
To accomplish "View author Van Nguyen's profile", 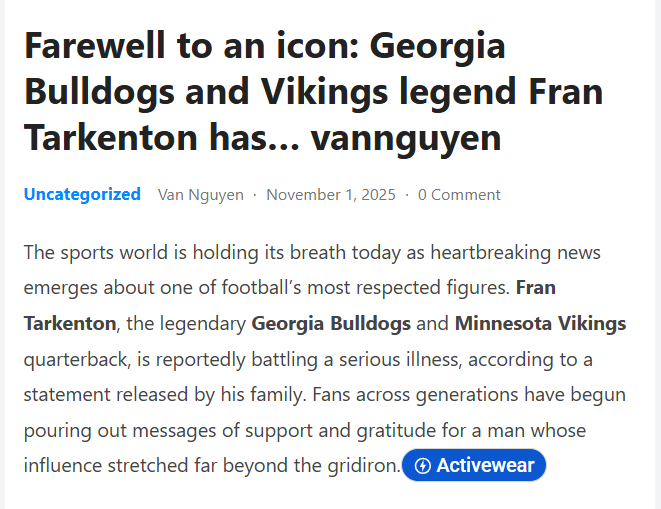I will pos(200,194).
